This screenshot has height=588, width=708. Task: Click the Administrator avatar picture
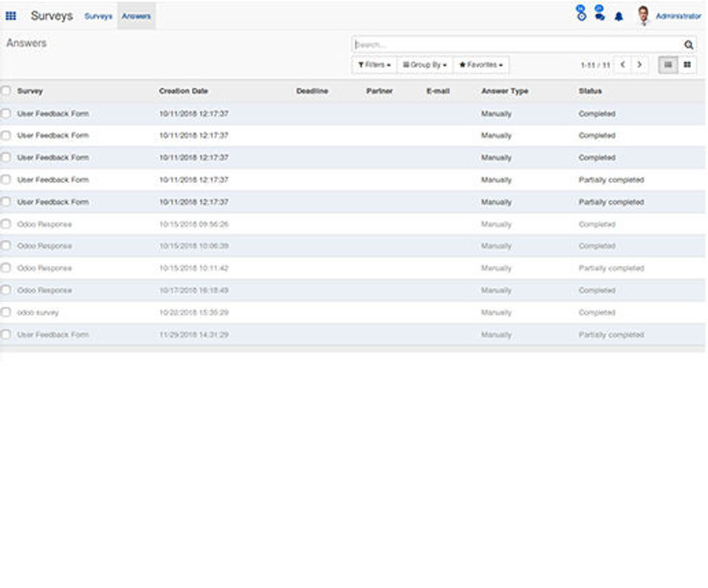coord(643,15)
